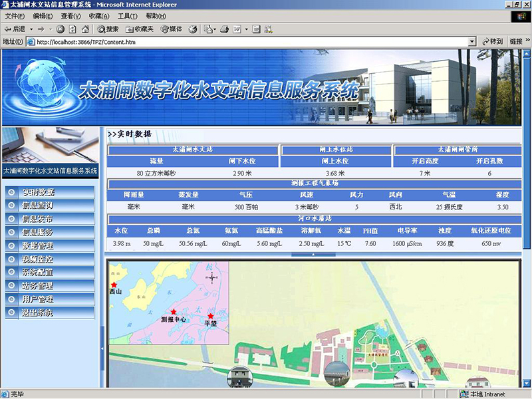Click 退出系统 to exit the system
The width and height of the screenshot is (532, 399).
pyautogui.click(x=38, y=313)
